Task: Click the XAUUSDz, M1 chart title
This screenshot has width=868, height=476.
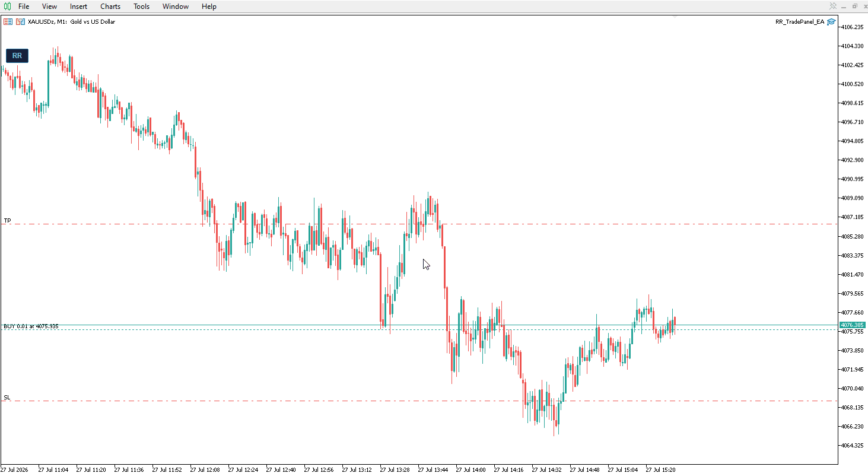Action: point(72,22)
